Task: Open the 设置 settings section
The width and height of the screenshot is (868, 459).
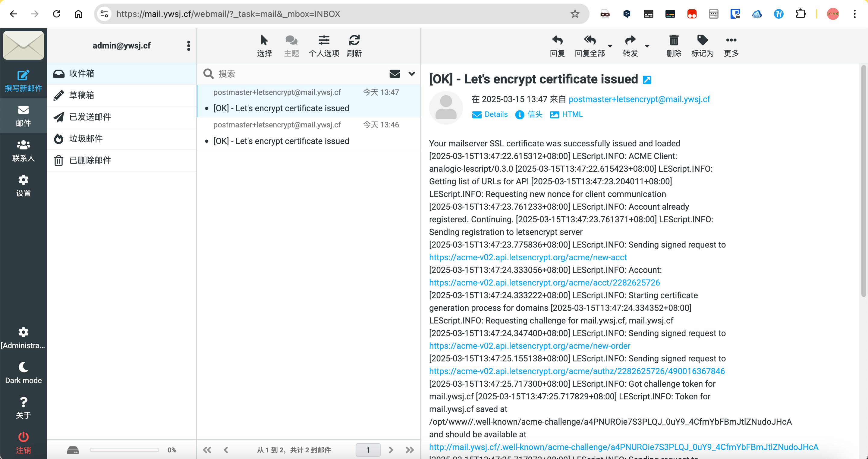Action: 23,186
